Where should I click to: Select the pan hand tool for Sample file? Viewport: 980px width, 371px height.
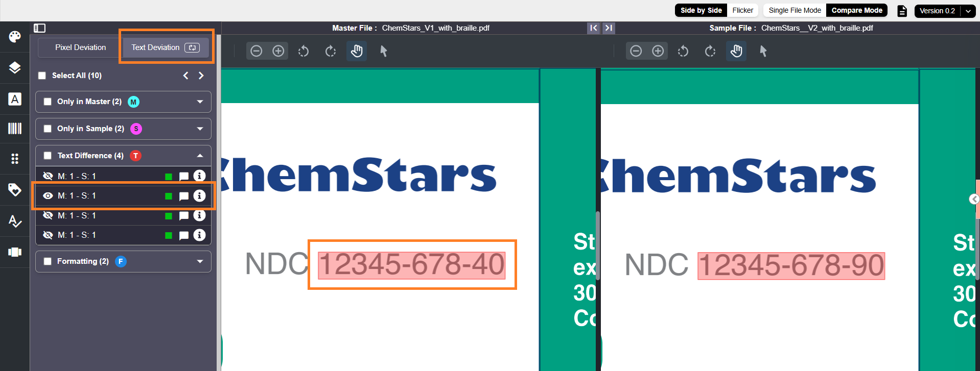(x=736, y=51)
